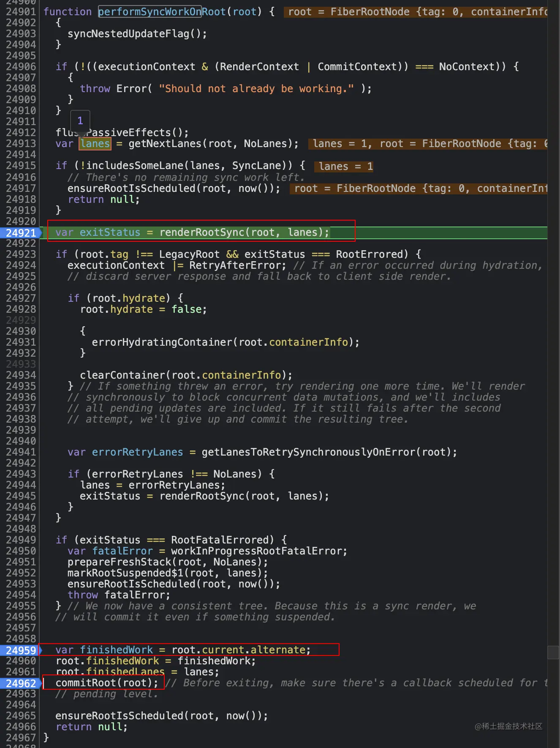Add a breakpoint on line 24949
Viewport: 560px width, 748px height.
tap(21, 540)
